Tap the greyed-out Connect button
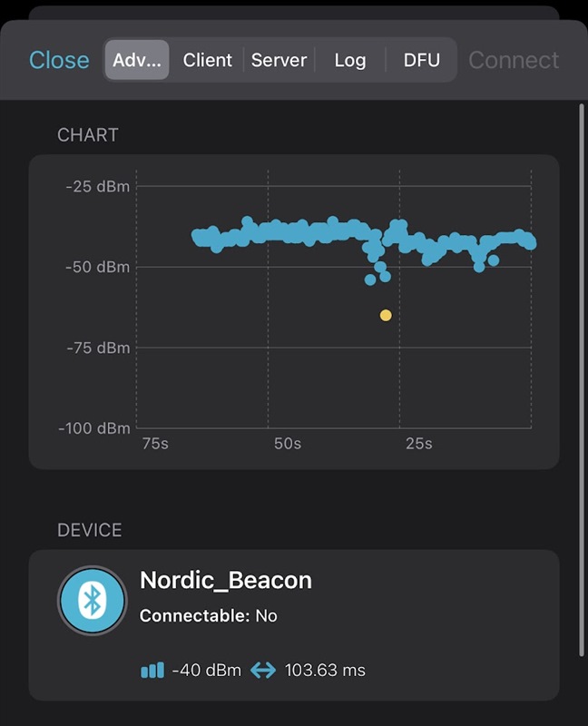The width and height of the screenshot is (588, 726). [x=514, y=60]
